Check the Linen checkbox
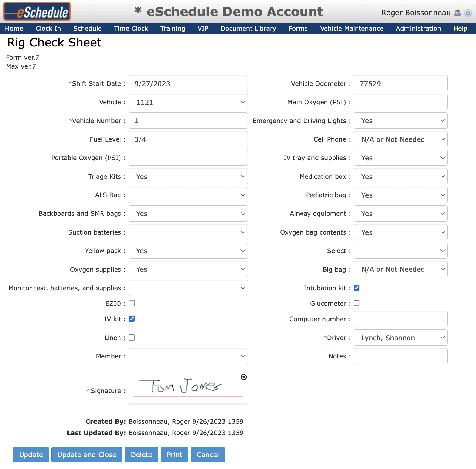476x469 pixels. tap(132, 338)
